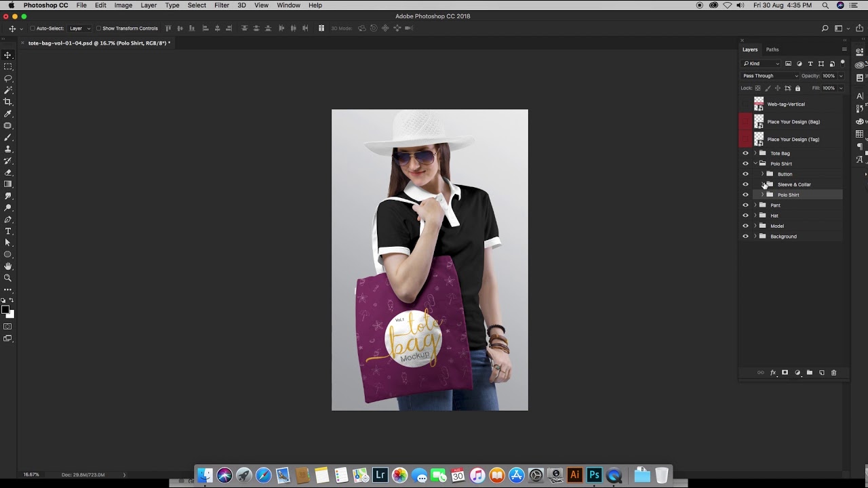Screen dimensions: 868x488
Task: Open the Layer menu
Action: coord(149,5)
